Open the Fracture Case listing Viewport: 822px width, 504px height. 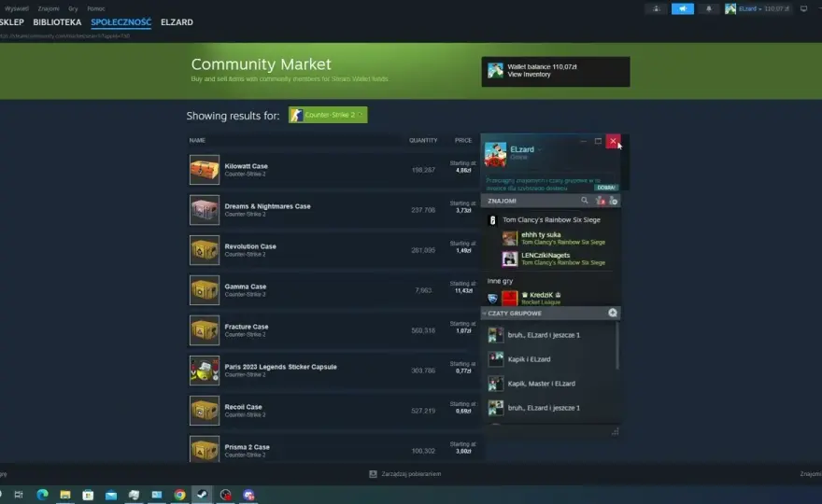(x=333, y=330)
